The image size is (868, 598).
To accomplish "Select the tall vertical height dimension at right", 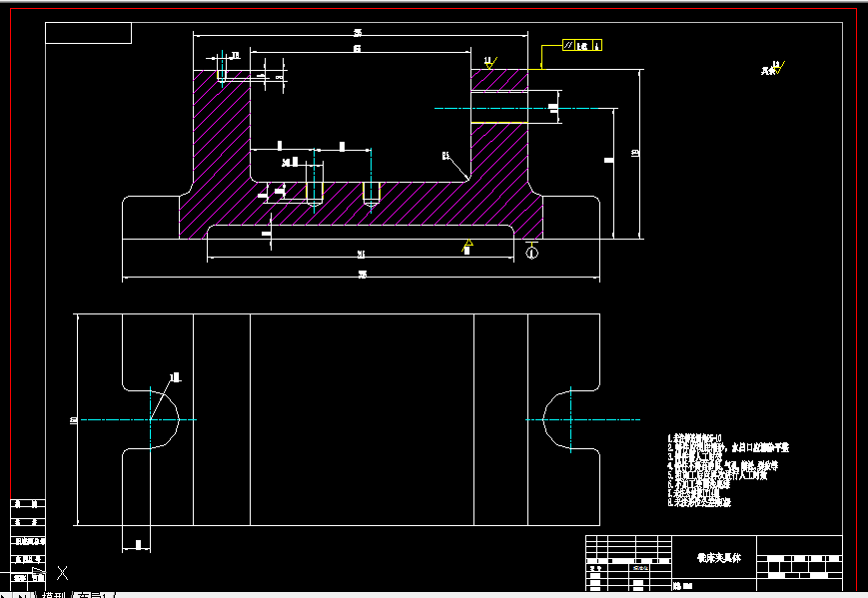I will point(636,153).
